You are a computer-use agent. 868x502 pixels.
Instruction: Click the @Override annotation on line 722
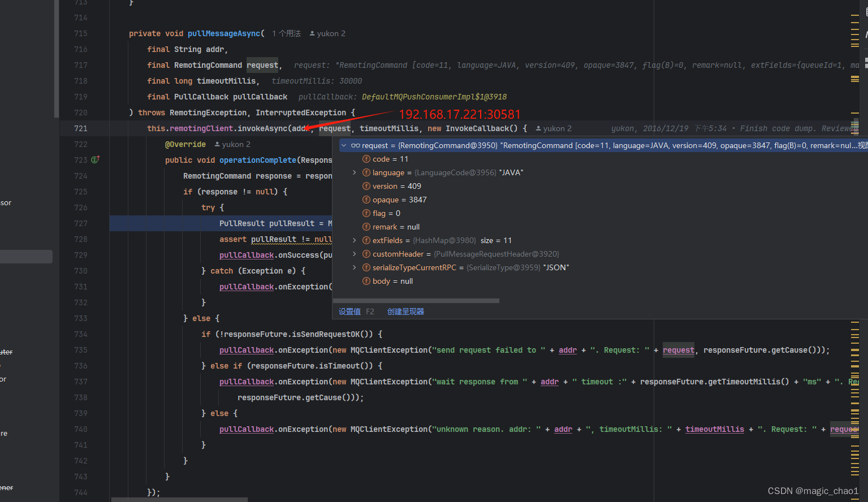[185, 144]
